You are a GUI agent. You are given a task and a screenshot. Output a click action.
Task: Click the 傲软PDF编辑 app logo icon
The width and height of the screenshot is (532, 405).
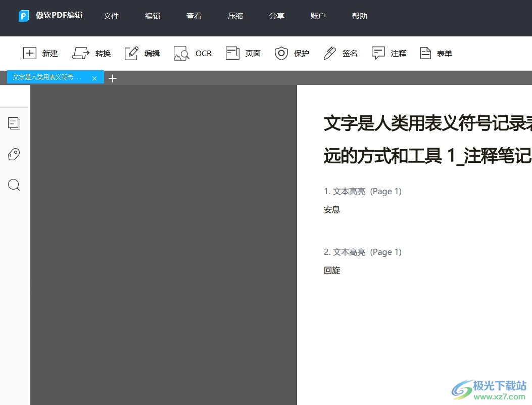[x=24, y=16]
